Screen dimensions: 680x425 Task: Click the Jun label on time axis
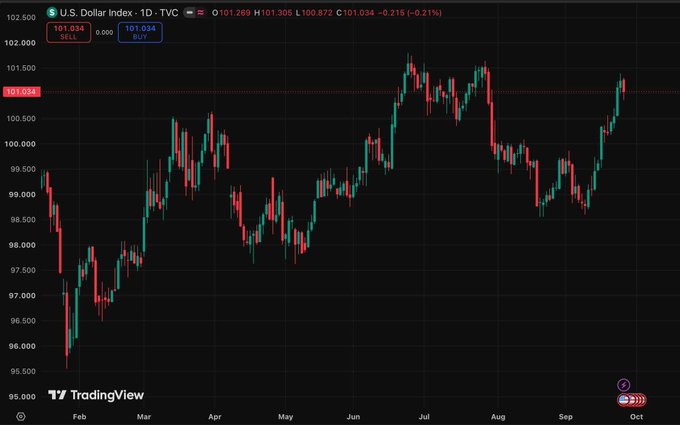(353, 417)
